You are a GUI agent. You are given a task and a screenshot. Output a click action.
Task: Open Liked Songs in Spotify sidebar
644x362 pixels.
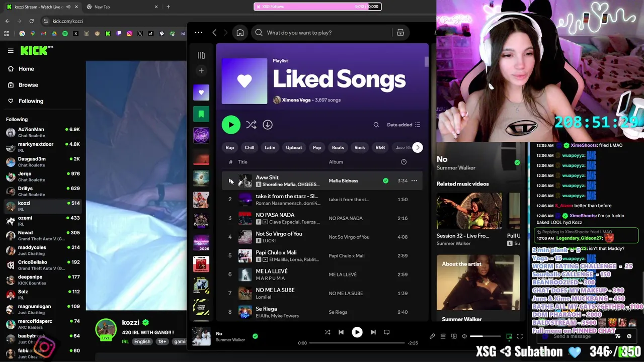tap(201, 93)
